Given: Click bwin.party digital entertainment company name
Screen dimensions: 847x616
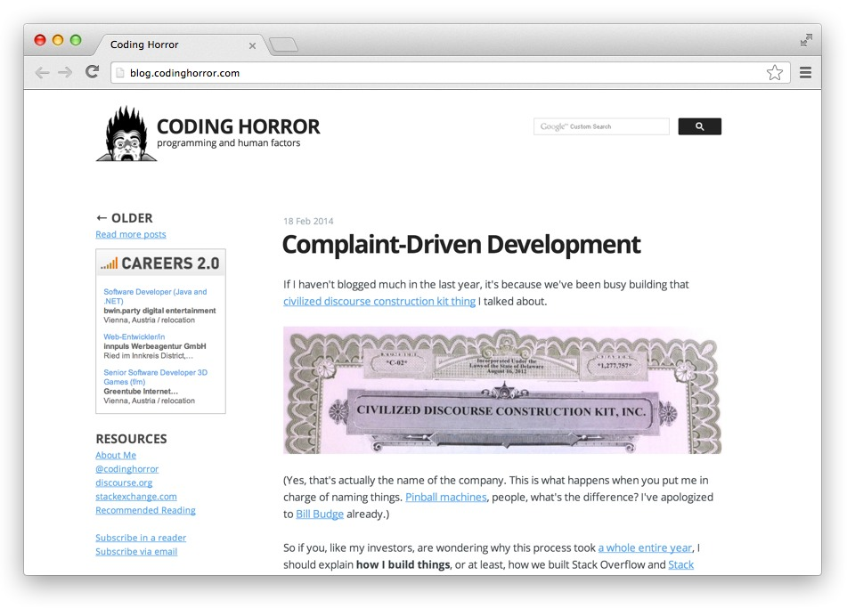Looking at the screenshot, I should tap(159, 311).
